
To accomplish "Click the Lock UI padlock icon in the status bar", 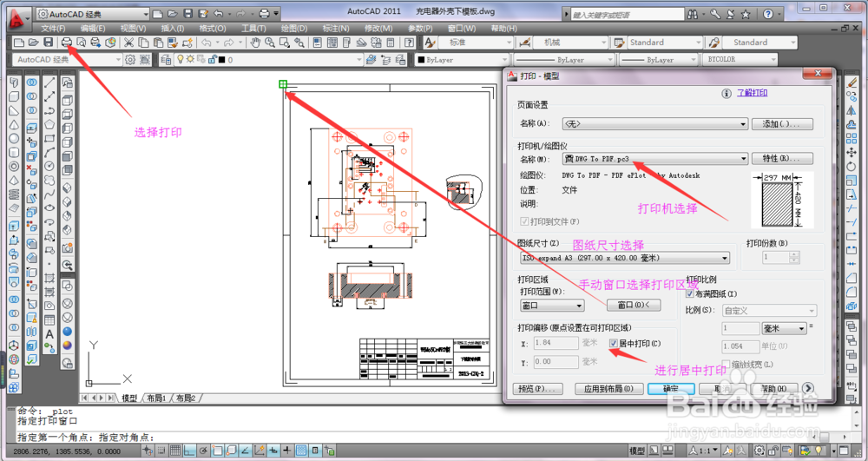I will pyautogui.click(x=773, y=451).
